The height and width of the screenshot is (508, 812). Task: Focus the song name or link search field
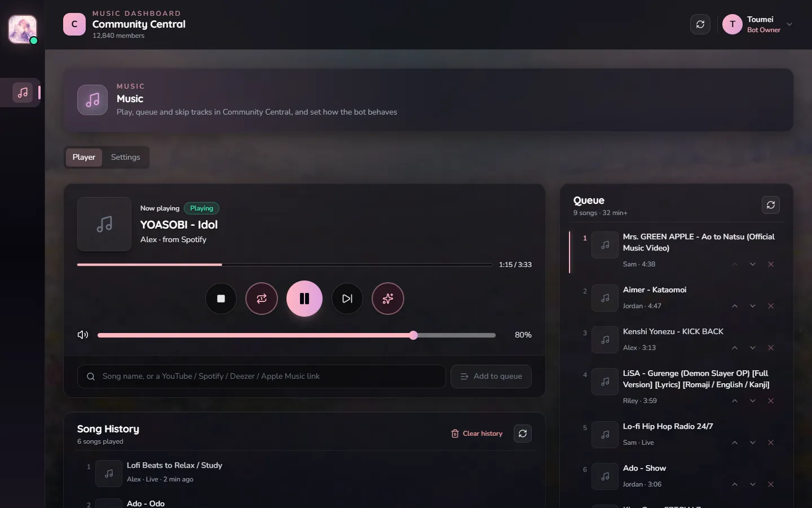tap(262, 376)
